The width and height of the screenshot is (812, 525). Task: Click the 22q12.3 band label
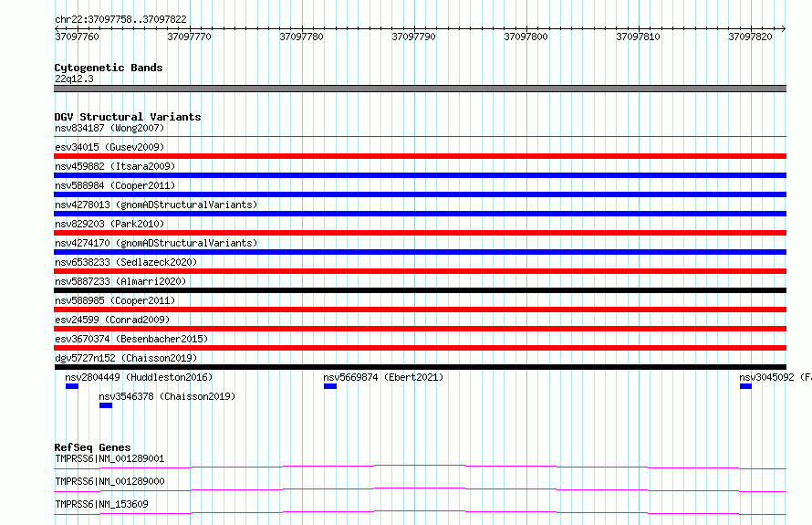click(74, 79)
